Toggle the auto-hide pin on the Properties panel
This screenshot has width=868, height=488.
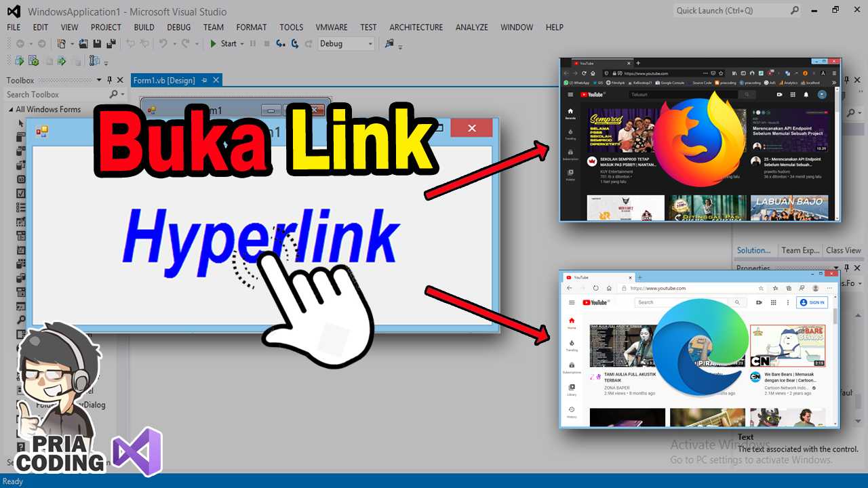pos(846,268)
